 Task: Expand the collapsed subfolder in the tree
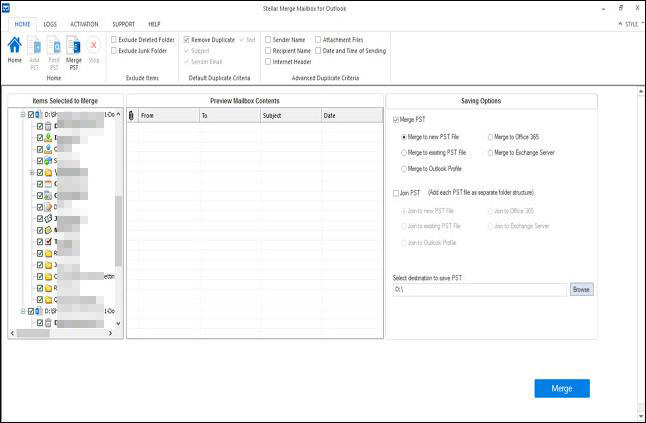[31, 172]
